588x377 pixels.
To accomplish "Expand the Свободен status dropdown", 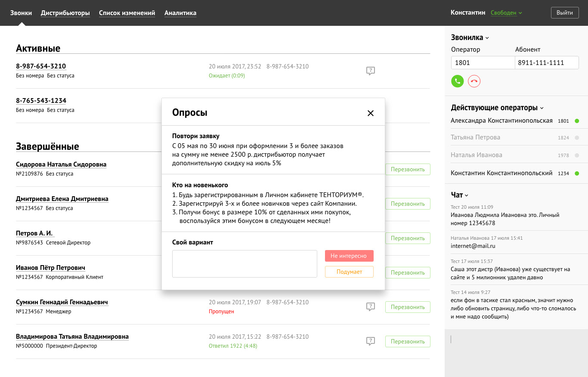I will [506, 12].
